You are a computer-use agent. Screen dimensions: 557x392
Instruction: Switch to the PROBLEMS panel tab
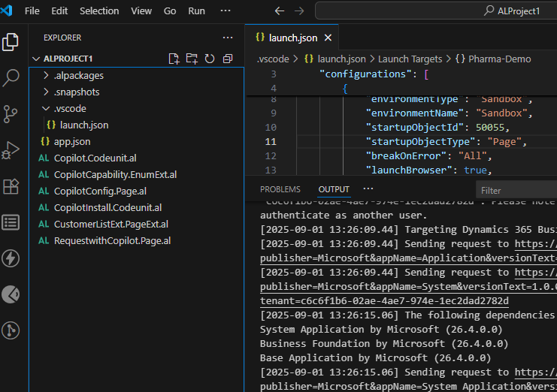tap(280, 189)
